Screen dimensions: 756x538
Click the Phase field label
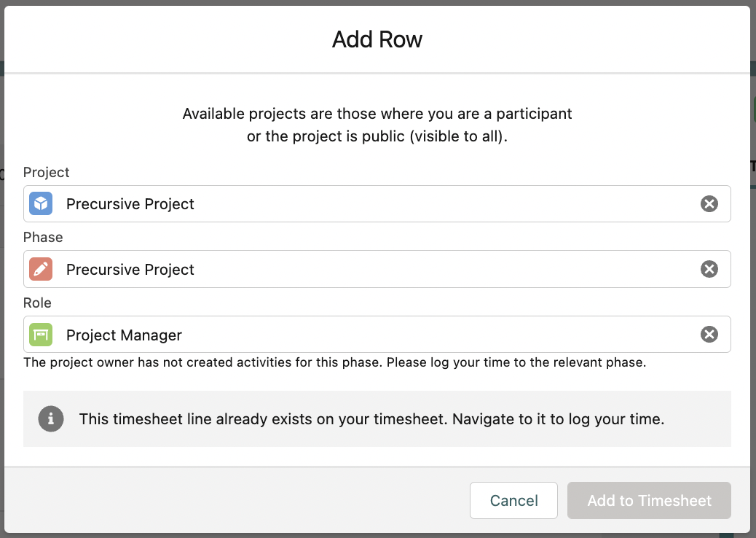pyautogui.click(x=43, y=237)
